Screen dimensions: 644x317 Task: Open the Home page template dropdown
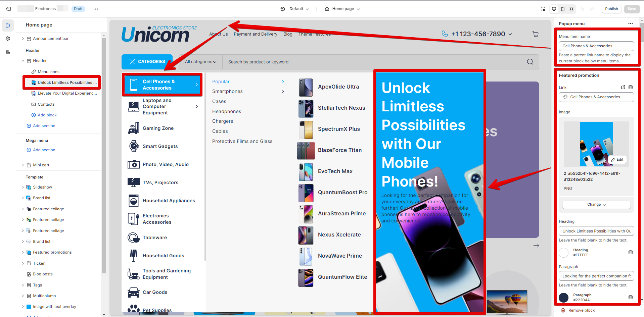(x=342, y=9)
